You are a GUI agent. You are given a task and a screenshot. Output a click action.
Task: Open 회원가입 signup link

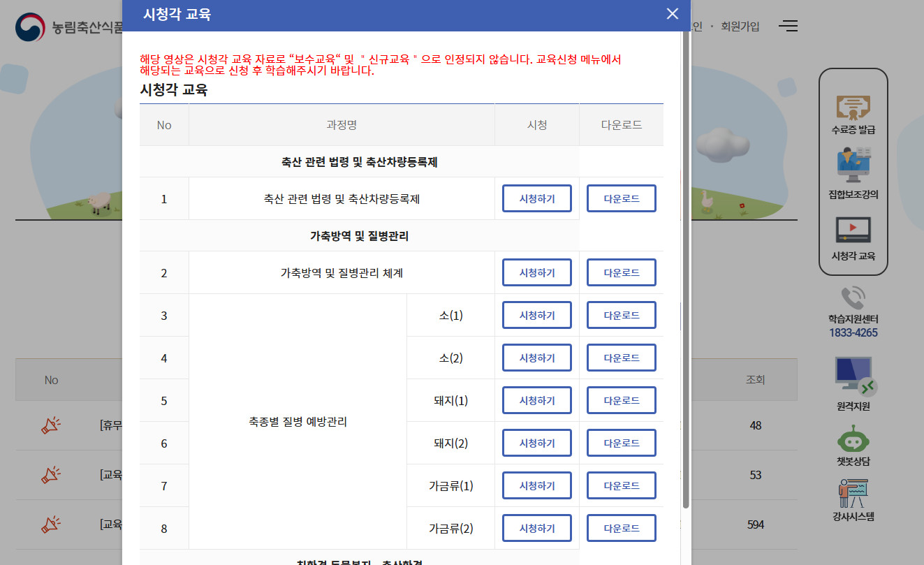point(740,26)
